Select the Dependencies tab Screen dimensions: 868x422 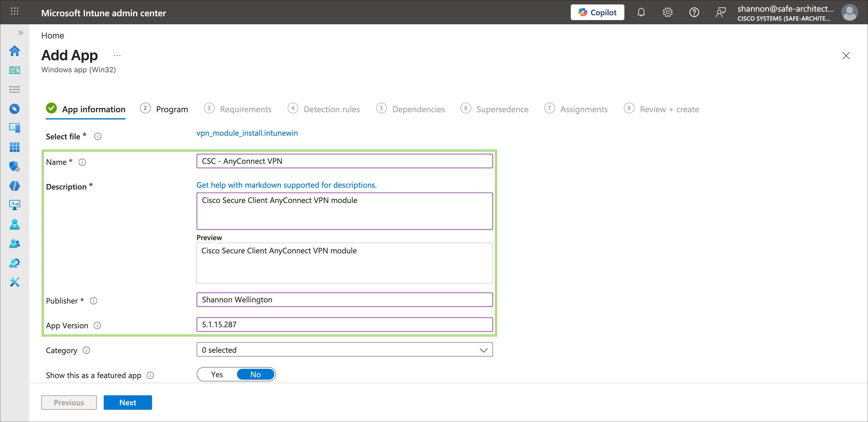click(411, 109)
